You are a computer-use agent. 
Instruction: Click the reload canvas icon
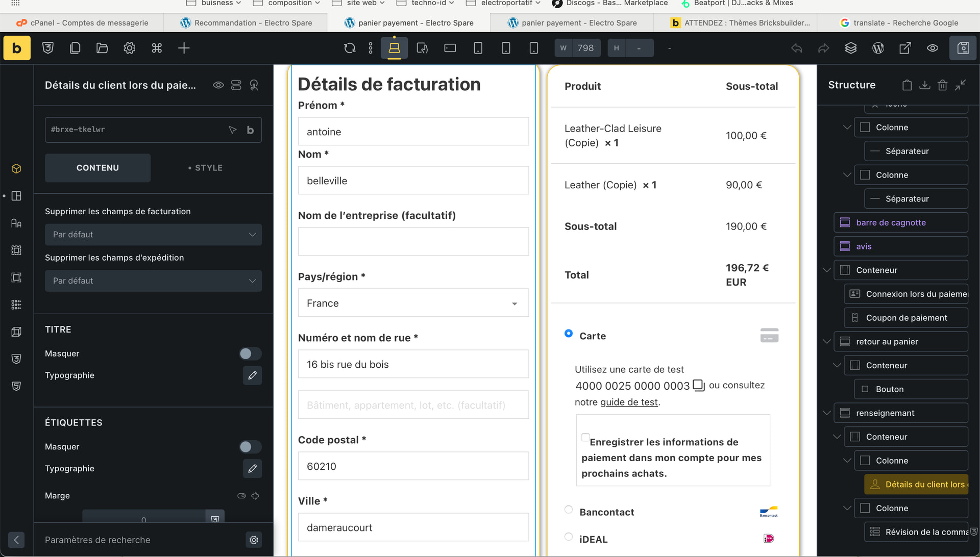(350, 48)
